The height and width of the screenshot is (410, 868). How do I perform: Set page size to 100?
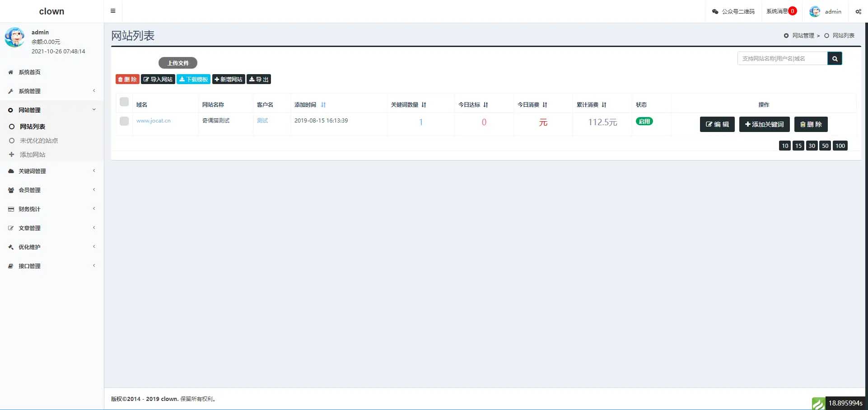[840, 146]
